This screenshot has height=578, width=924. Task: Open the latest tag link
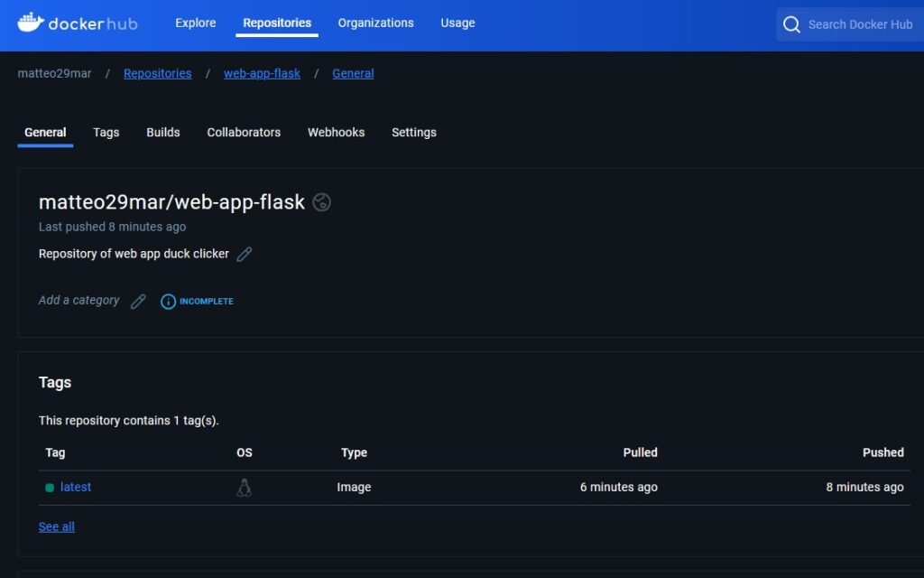76,487
